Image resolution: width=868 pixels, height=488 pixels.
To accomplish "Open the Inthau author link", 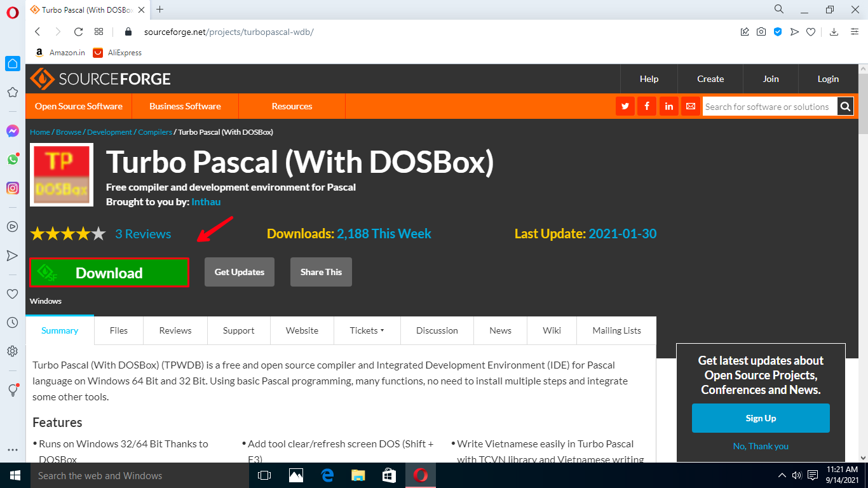I will 206,201.
